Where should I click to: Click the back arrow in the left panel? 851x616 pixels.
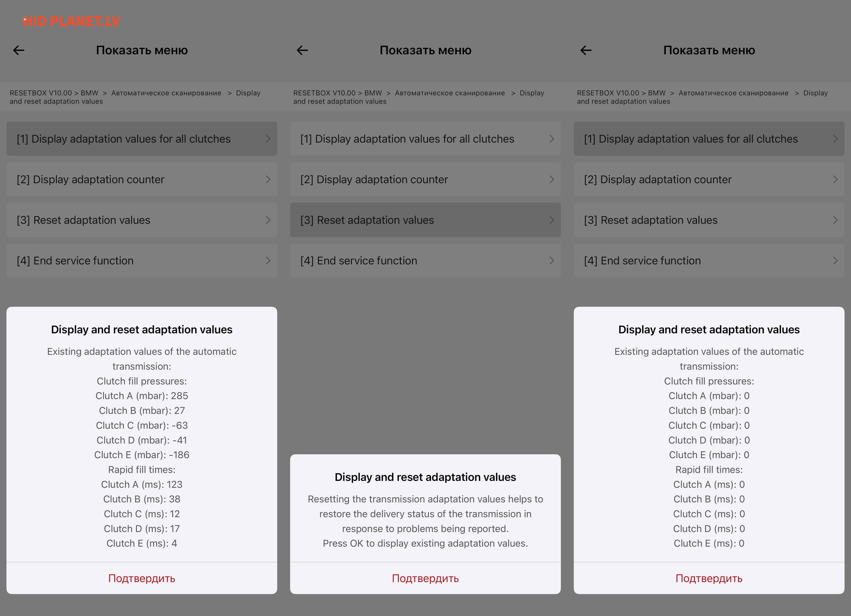(x=19, y=50)
